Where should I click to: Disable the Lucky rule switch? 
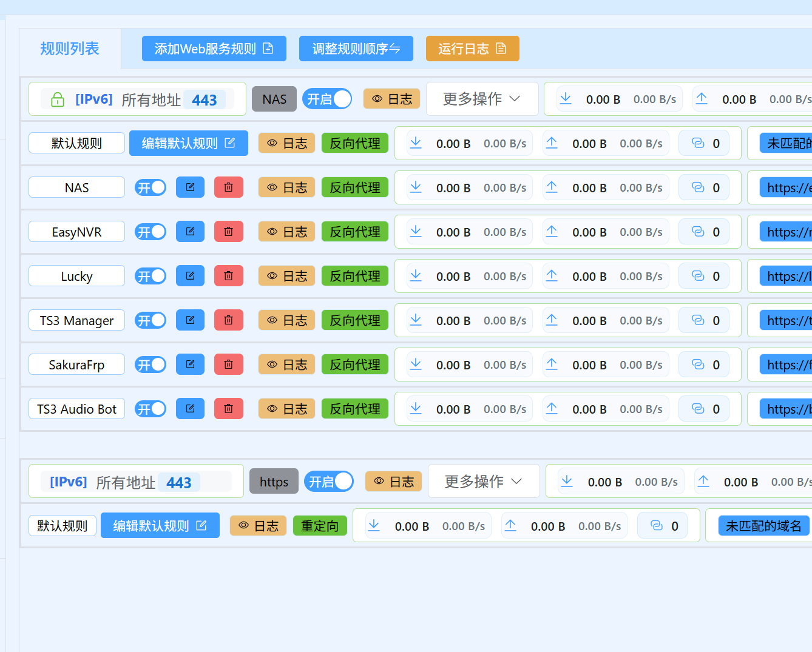[151, 276]
